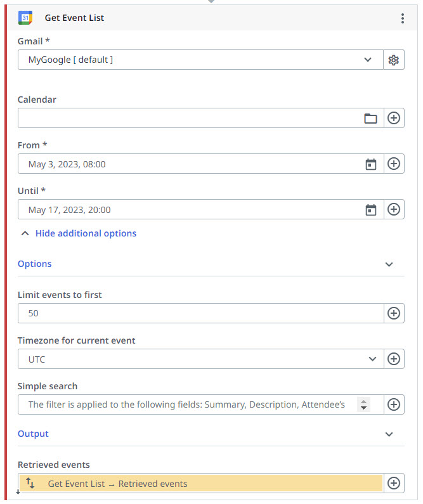This screenshot has width=423, height=504.
Task: Click the Google Calendar icon in header
Action: pyautogui.click(x=25, y=18)
